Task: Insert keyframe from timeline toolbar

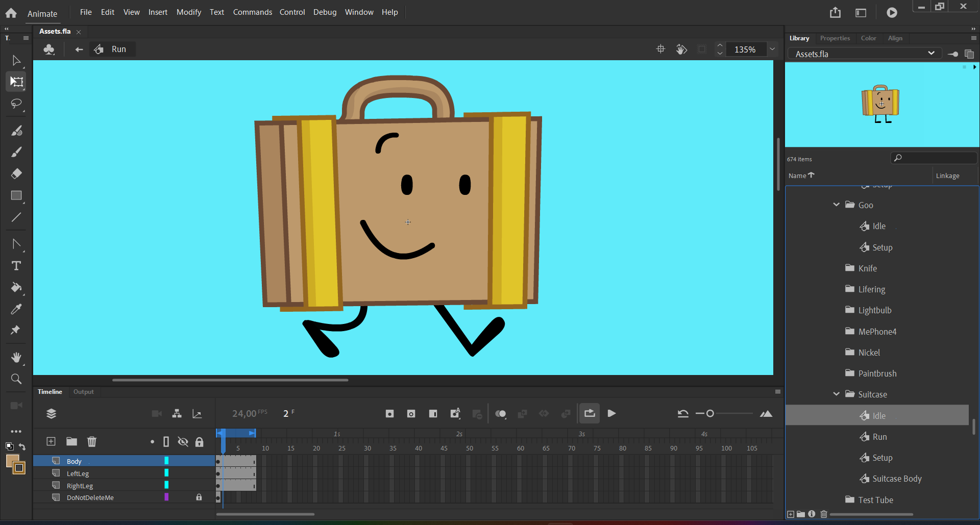Action: [389, 414]
